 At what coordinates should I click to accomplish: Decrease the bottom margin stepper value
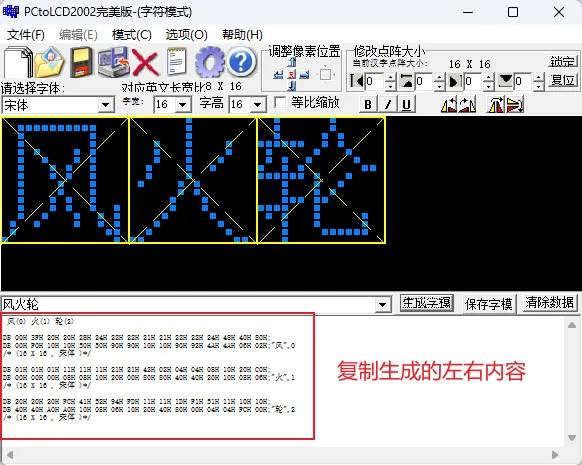point(539,86)
